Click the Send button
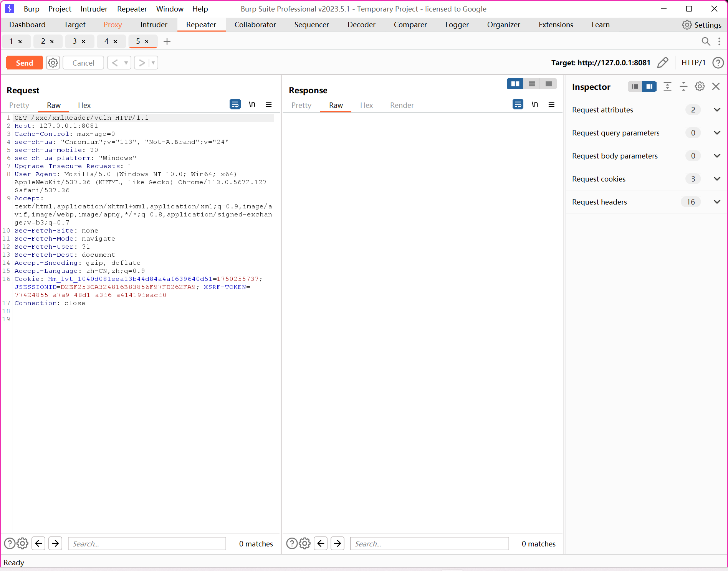Viewport: 728px width, 571px height. [25, 63]
